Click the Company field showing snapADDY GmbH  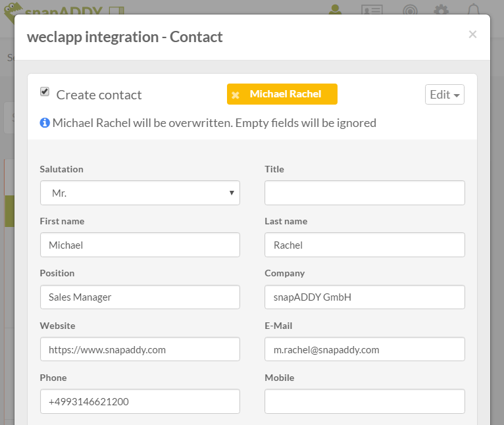tap(365, 297)
